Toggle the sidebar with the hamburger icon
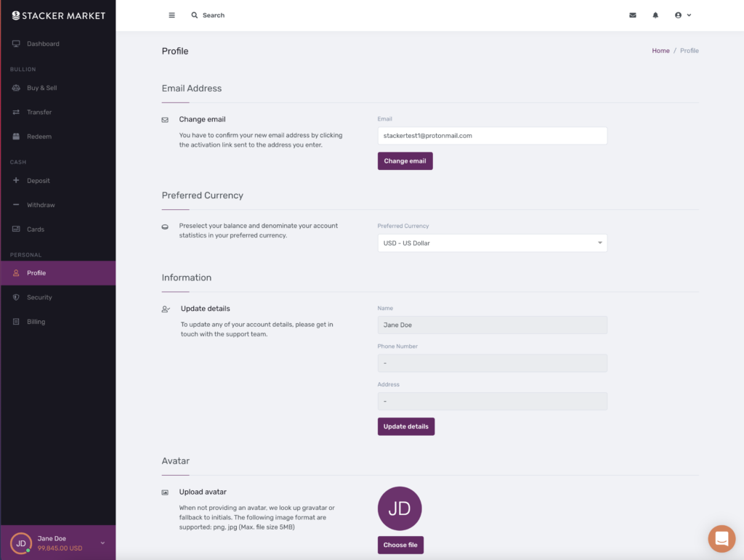The image size is (744, 560). click(x=171, y=15)
